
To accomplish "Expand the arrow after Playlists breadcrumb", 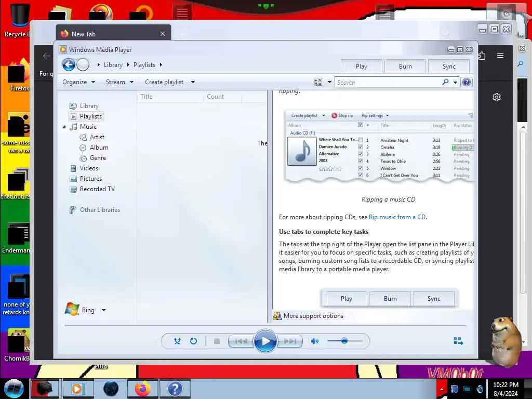I will (161, 65).
